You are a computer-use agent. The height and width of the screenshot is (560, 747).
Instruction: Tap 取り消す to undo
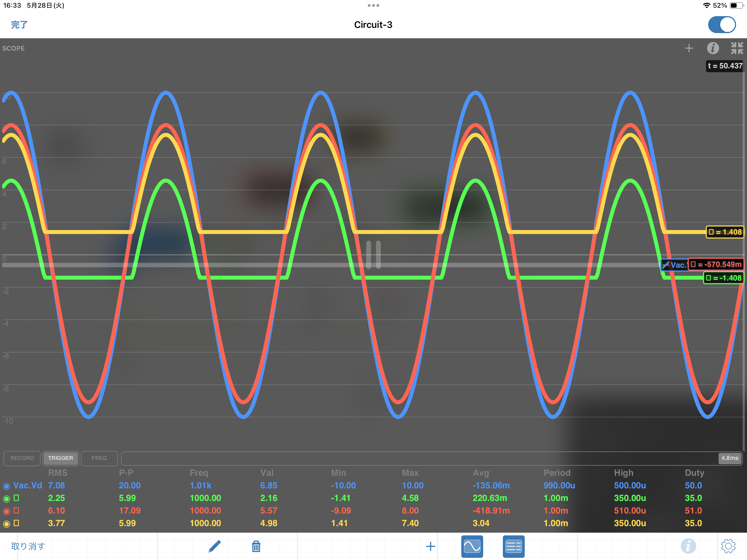point(27,546)
